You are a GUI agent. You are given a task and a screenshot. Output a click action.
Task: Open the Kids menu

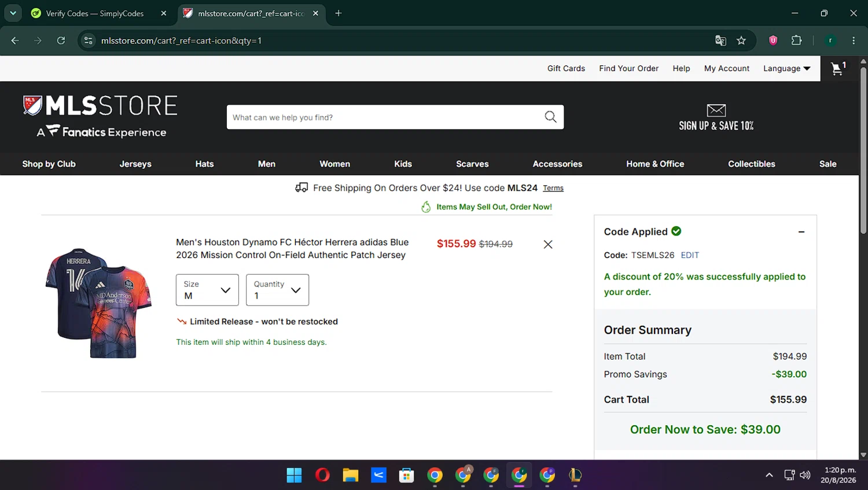tap(403, 164)
